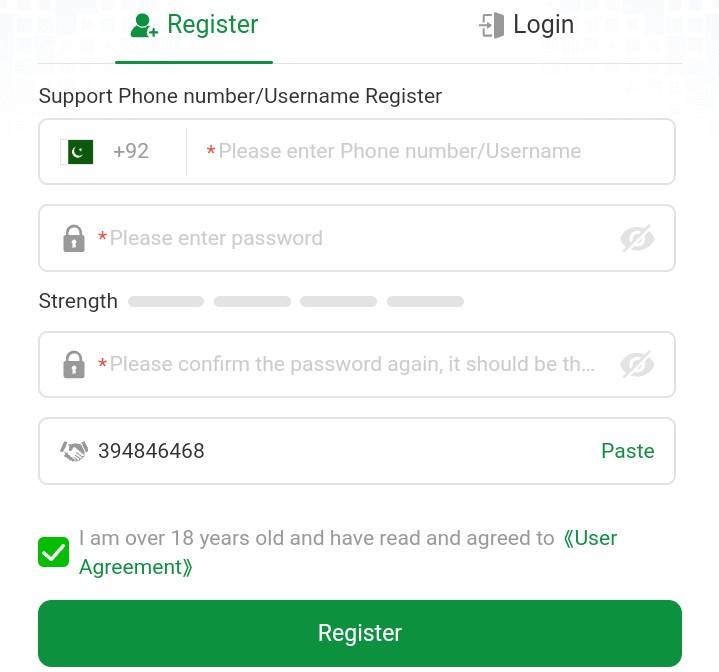719x672 pixels.
Task: Toggle confirm password visibility eye icon
Action: click(x=637, y=364)
